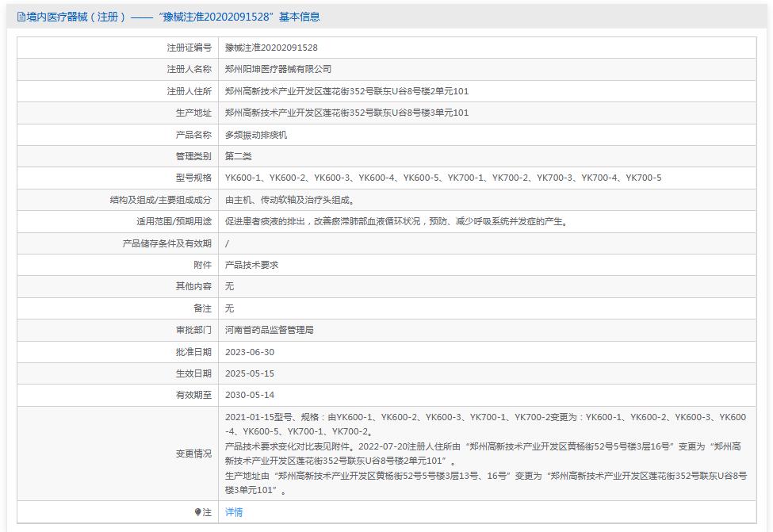Click the 变更情况 label
773x532 pixels.
pyautogui.click(x=193, y=454)
